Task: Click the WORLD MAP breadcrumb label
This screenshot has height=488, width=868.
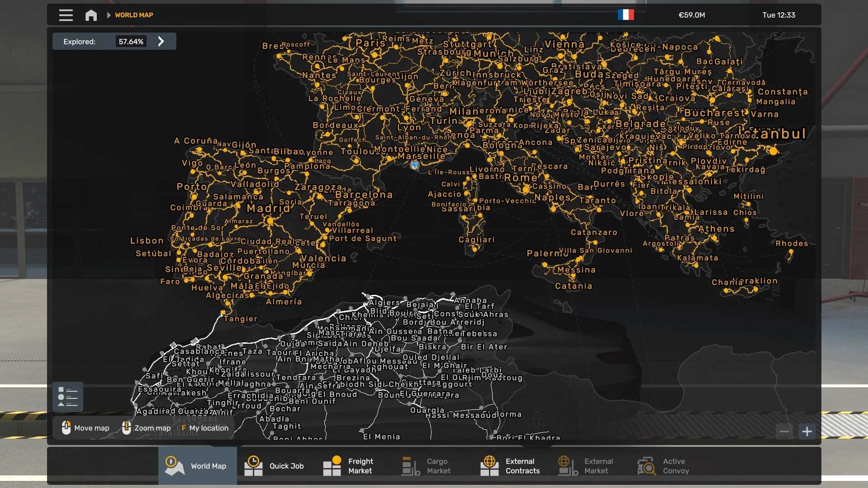Action: [134, 15]
